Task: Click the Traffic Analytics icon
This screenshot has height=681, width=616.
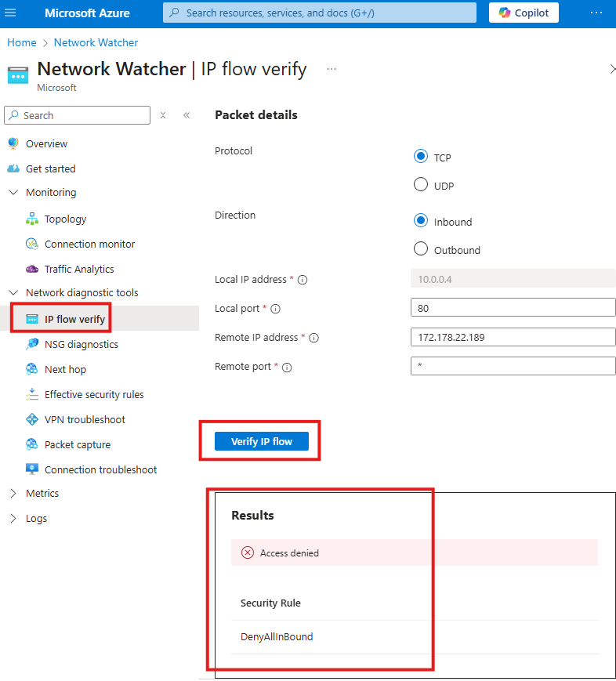Action: coord(31,270)
